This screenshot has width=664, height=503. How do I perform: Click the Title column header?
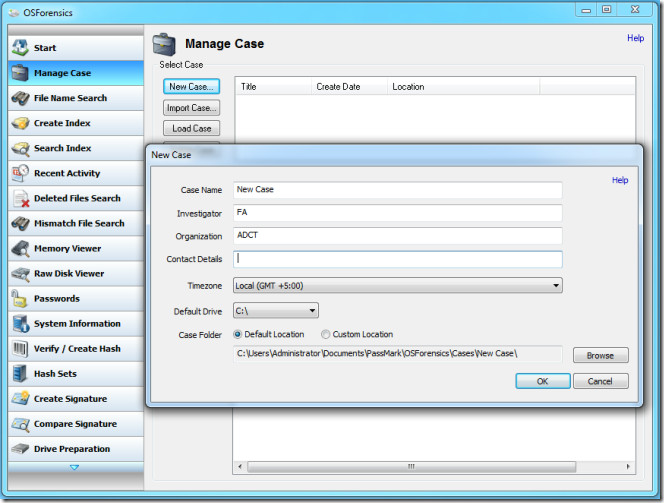pos(274,86)
